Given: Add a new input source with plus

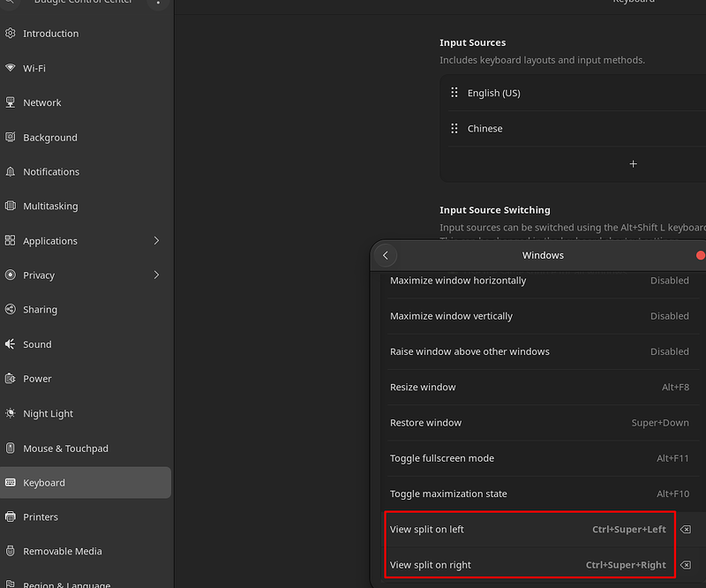Looking at the screenshot, I should coord(633,164).
